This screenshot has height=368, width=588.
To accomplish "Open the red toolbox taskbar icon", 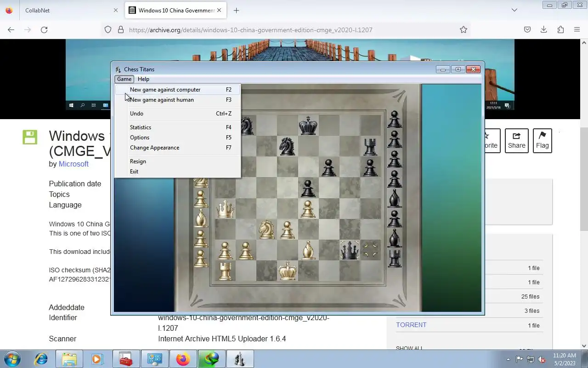I will 125,359.
